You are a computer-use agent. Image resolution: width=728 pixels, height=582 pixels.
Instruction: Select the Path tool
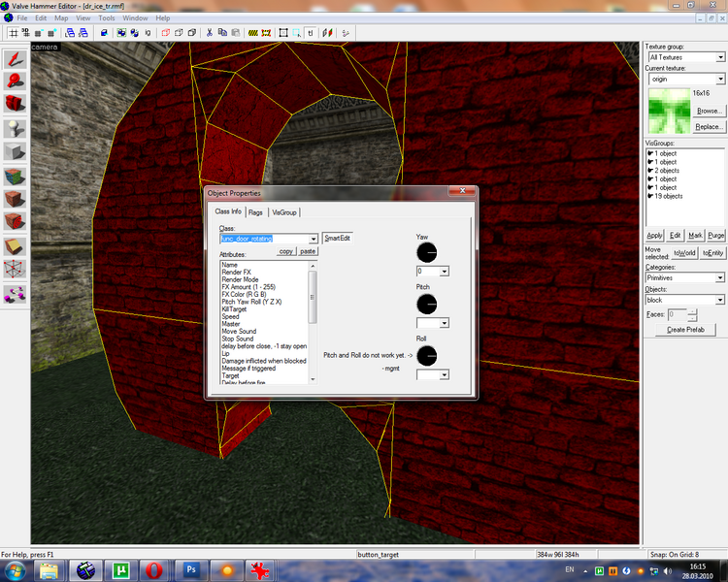pos(15,294)
